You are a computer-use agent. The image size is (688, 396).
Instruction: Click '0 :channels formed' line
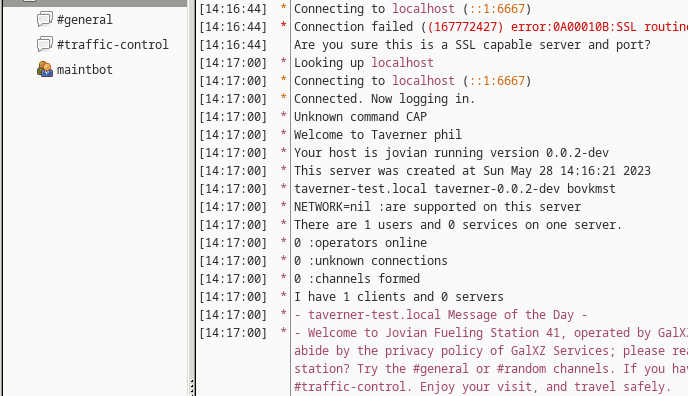coord(357,278)
